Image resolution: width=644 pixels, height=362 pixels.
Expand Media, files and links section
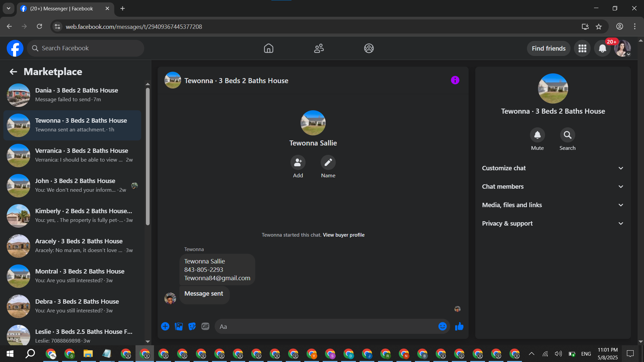click(x=553, y=205)
